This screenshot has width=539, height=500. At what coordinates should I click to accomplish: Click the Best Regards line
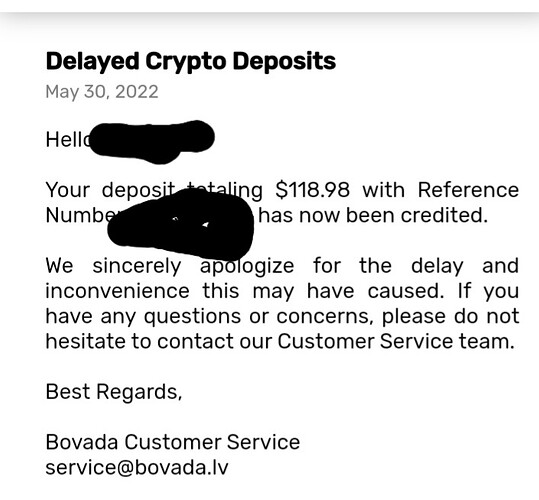[114, 392]
